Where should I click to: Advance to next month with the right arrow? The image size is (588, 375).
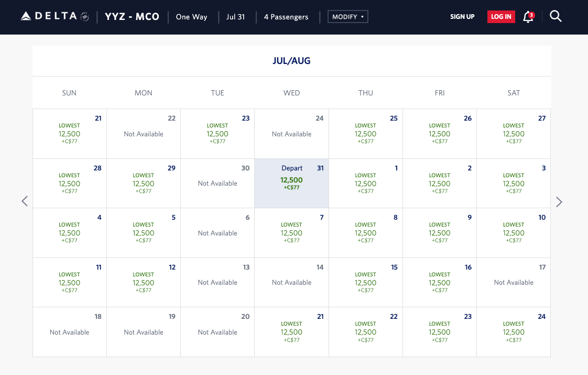pos(559,201)
